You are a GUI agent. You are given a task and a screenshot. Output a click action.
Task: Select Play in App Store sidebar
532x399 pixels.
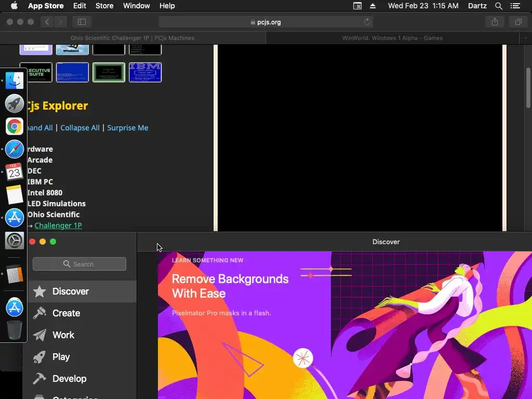tap(82, 357)
